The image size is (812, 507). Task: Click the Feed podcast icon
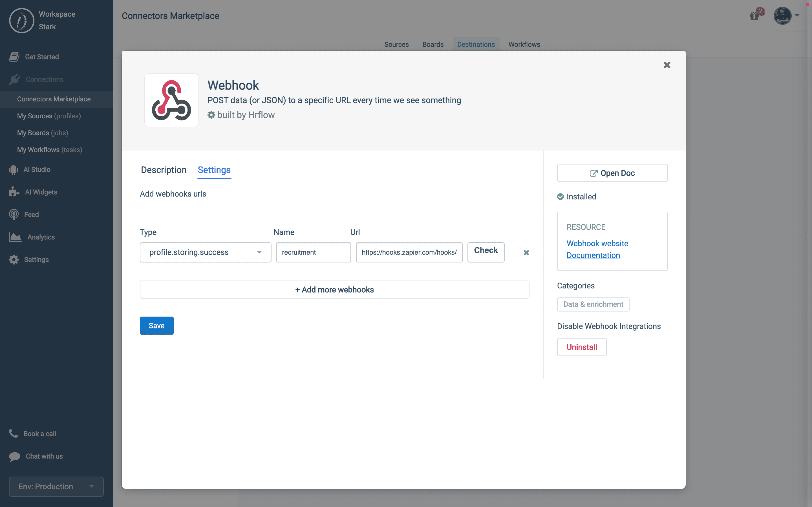point(14,215)
